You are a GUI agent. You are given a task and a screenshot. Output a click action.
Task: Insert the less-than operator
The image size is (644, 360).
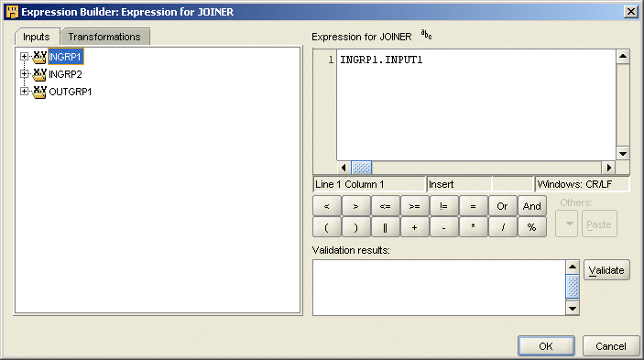(x=326, y=206)
